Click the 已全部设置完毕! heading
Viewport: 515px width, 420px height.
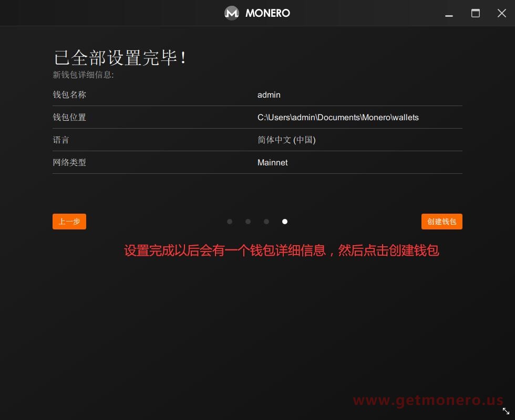click(120, 58)
